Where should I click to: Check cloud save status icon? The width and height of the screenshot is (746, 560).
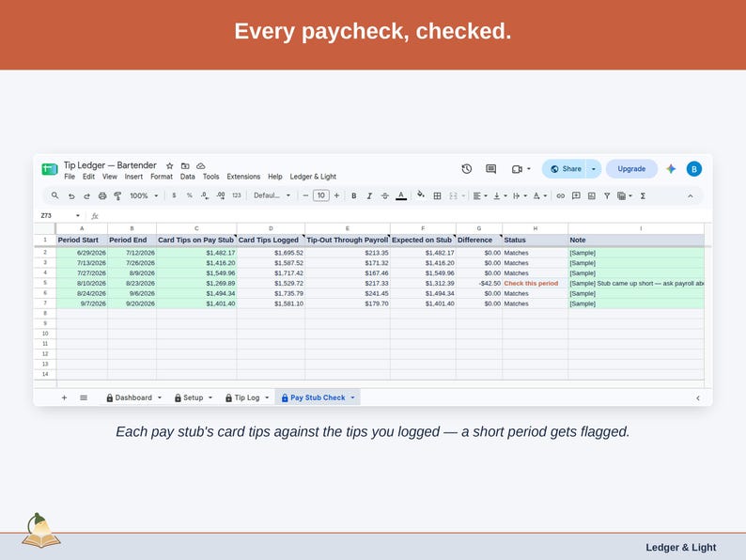201,166
